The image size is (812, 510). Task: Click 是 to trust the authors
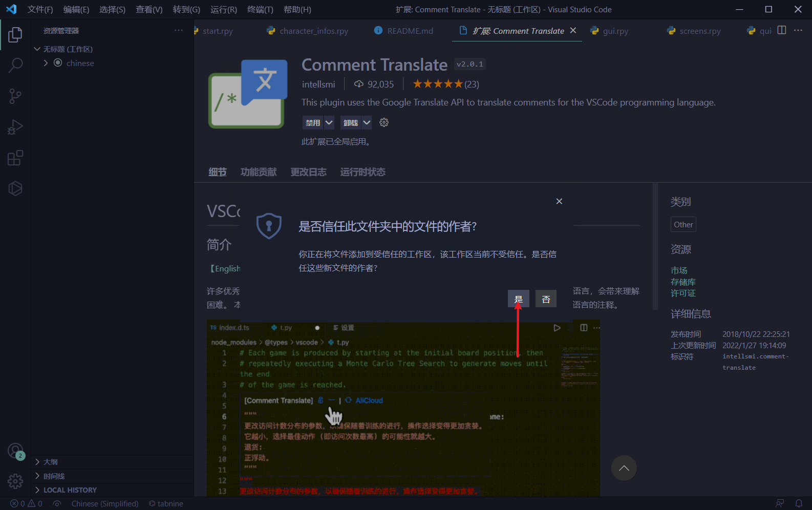pos(518,299)
